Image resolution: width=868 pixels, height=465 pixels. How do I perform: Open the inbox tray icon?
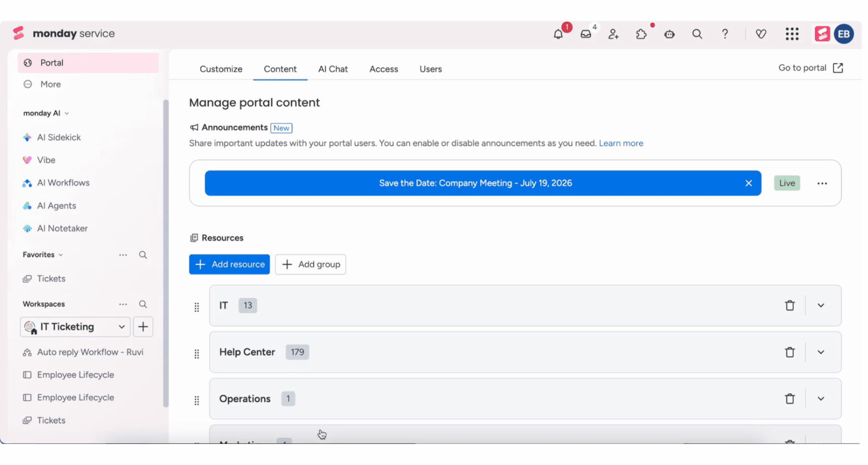pyautogui.click(x=586, y=34)
